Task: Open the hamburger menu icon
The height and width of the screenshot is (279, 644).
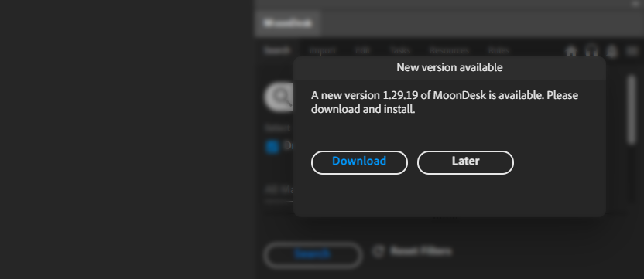Action: pyautogui.click(x=632, y=51)
